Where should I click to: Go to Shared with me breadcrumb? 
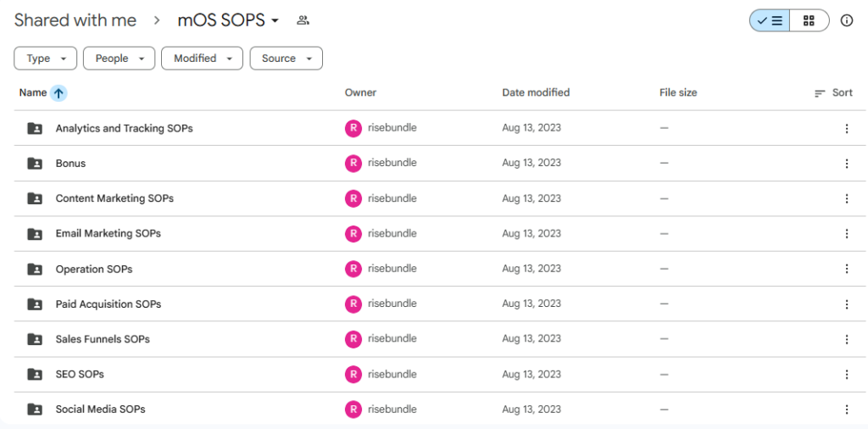pos(75,20)
